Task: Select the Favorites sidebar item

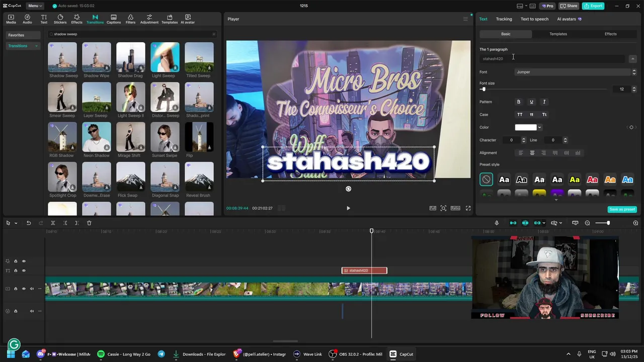Action: pyautogui.click(x=23, y=35)
